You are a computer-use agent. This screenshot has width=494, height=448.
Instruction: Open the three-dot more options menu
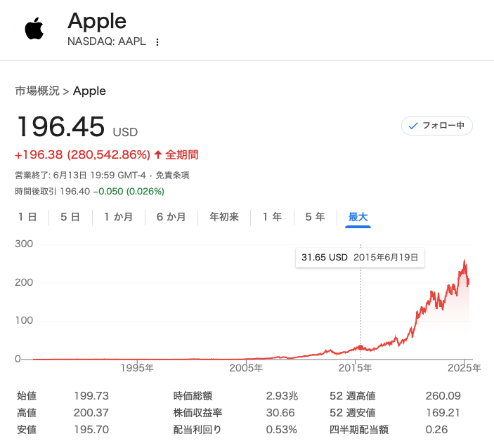point(157,42)
